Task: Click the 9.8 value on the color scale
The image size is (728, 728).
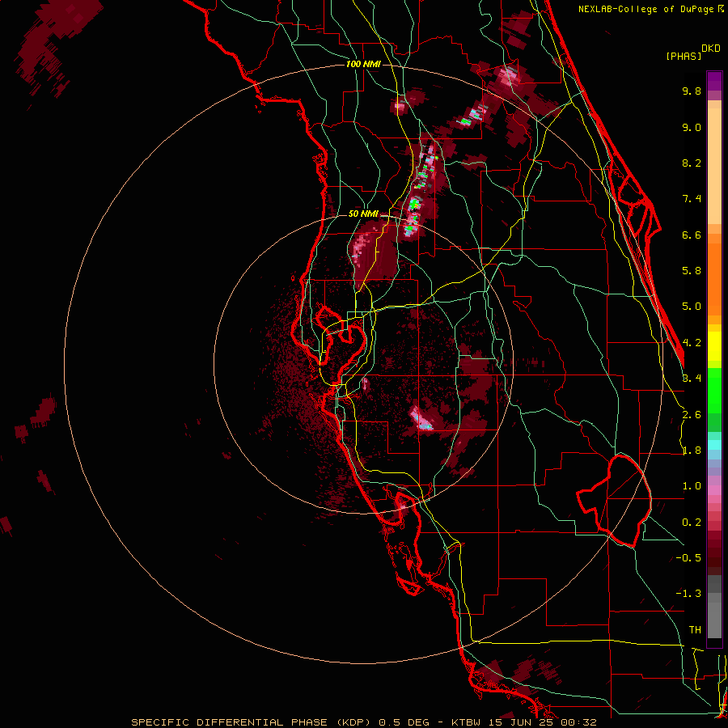Action: 692,91
